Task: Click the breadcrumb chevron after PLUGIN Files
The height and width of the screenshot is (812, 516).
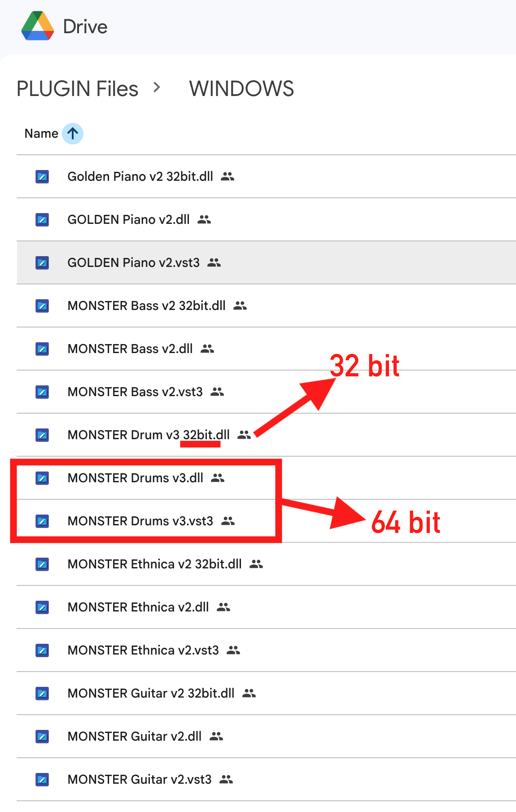Action: pos(157,87)
